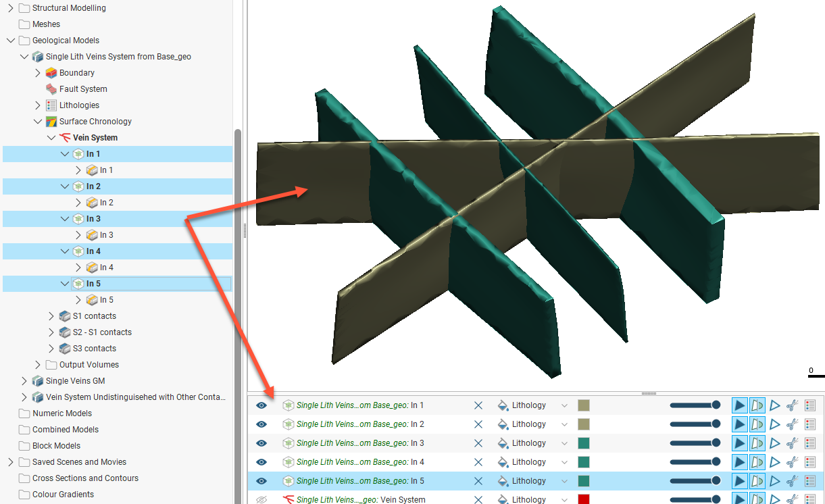The height and width of the screenshot is (504, 825).
Task: Select S2 - S1 contacts in tree
Action: (x=101, y=332)
